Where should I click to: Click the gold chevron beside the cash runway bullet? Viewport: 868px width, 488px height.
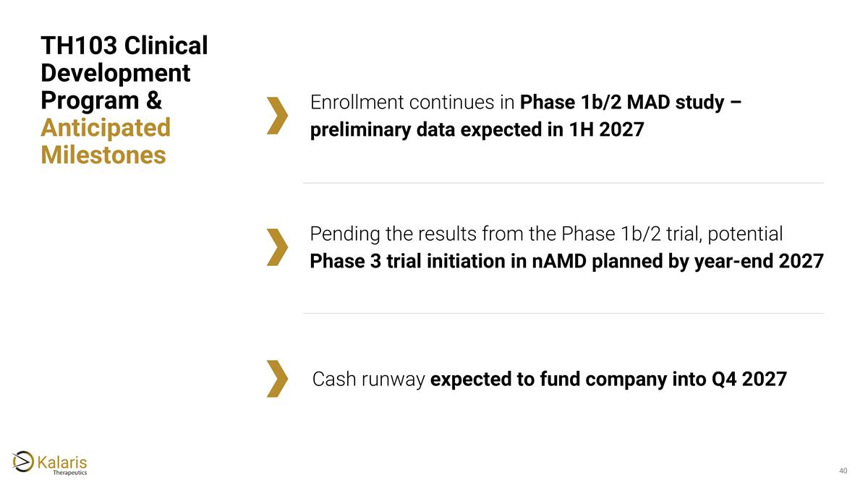[278, 378]
